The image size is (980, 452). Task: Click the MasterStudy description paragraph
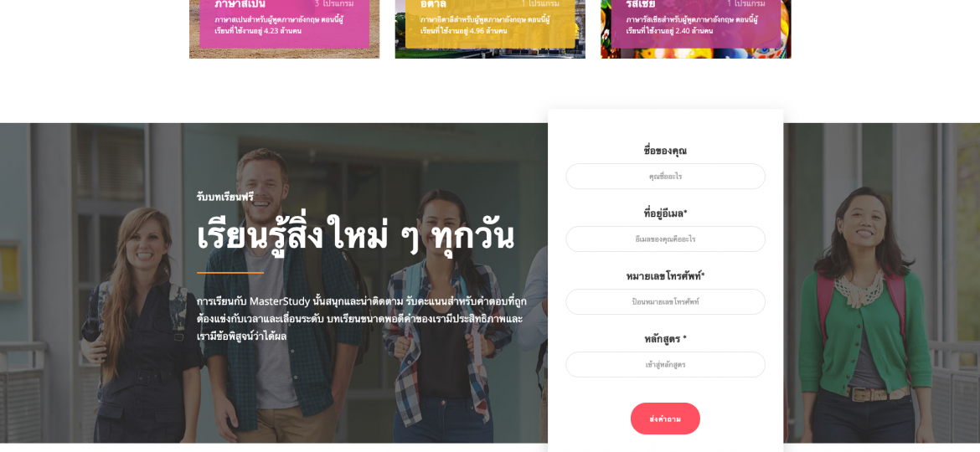click(x=361, y=318)
